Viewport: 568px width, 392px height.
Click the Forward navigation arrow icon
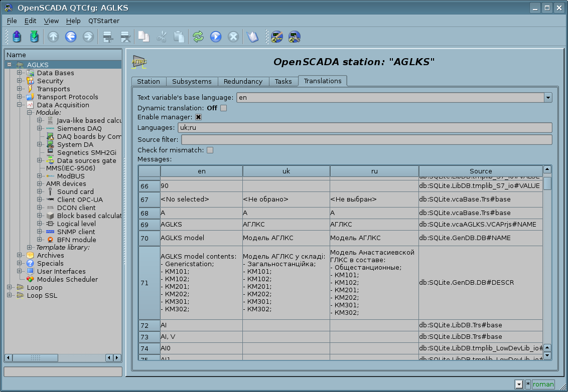coord(88,37)
